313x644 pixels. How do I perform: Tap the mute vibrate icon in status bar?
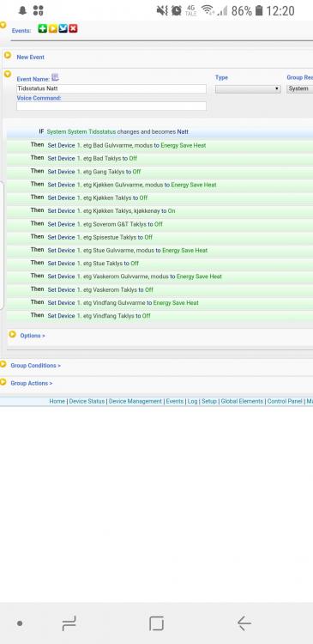[x=162, y=10]
